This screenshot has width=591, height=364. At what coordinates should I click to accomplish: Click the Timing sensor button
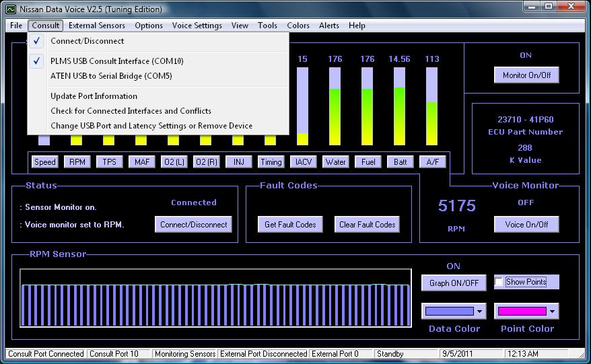[271, 162]
